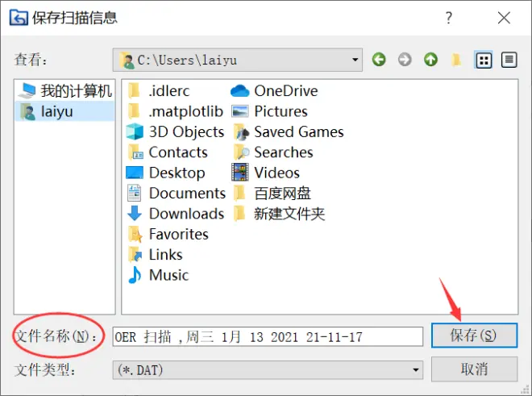Switch to icon list view mode
Viewport: 532px width, 396px height.
tap(483, 60)
